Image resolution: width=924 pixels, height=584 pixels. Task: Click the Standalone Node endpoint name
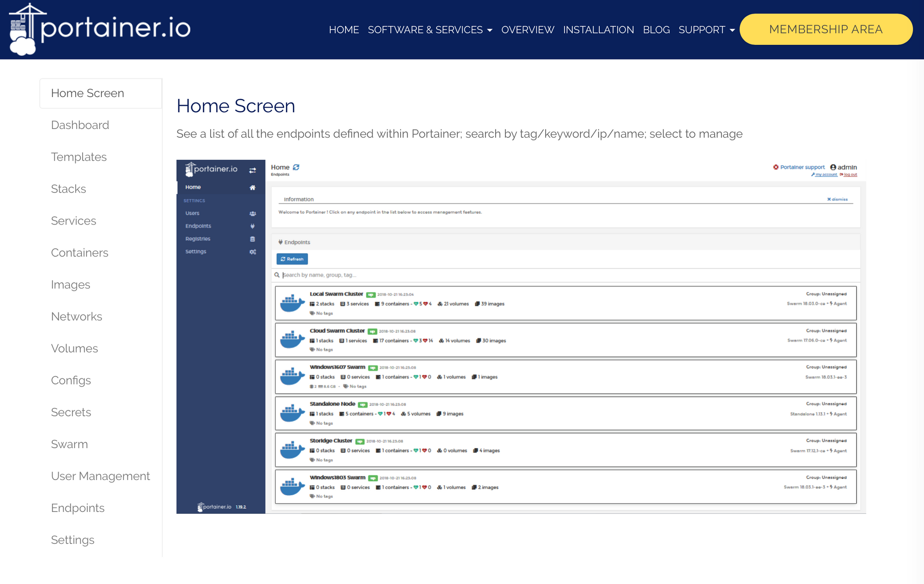pos(332,404)
